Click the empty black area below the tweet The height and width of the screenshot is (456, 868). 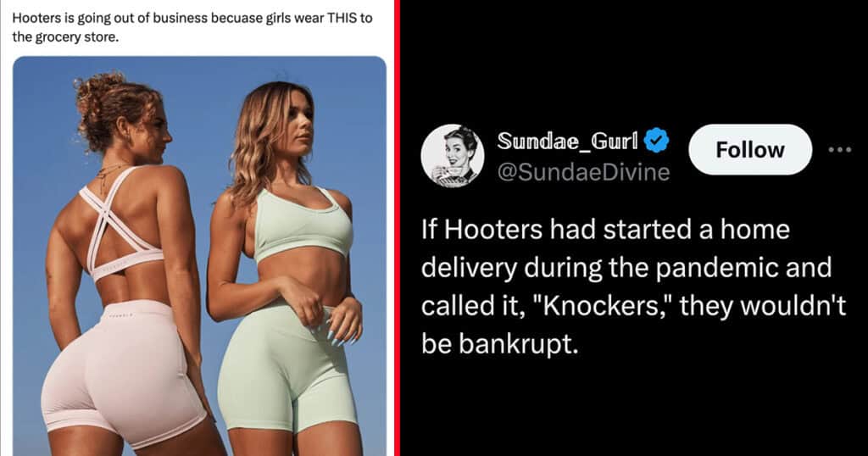tap(634, 409)
